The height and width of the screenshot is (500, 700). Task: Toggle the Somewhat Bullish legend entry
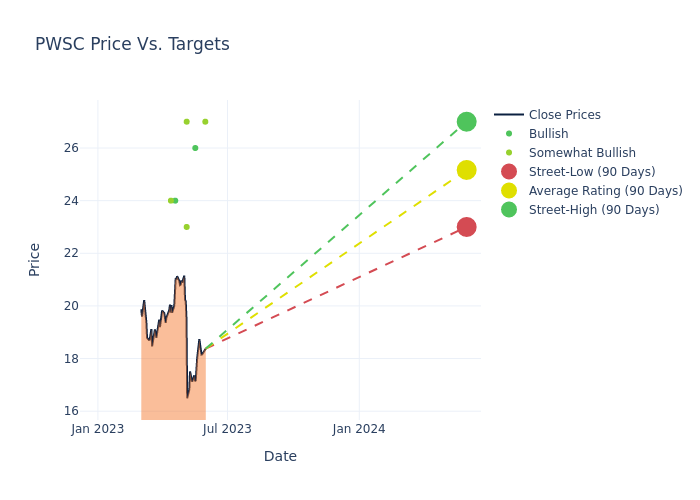click(582, 153)
